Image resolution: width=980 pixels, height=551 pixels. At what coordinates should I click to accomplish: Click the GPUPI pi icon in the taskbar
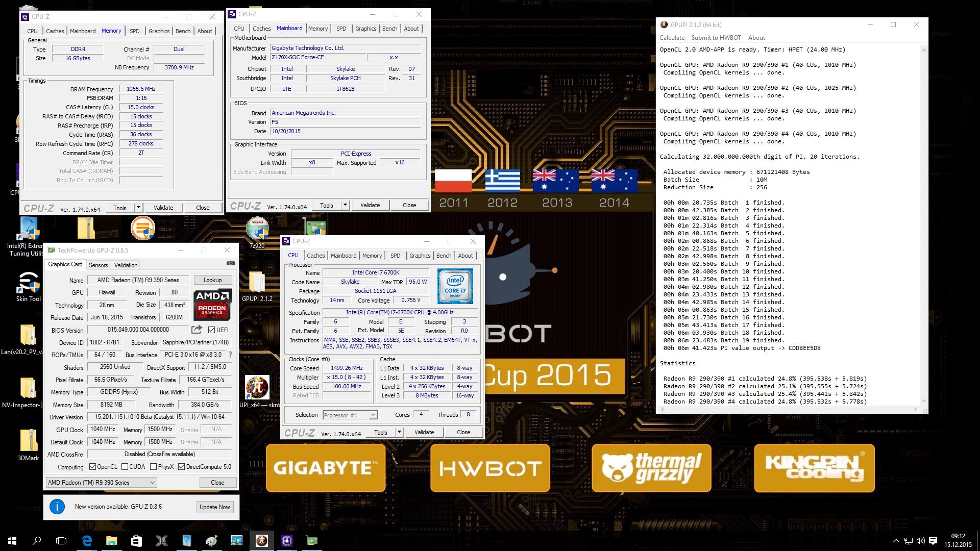pyautogui.click(x=261, y=540)
